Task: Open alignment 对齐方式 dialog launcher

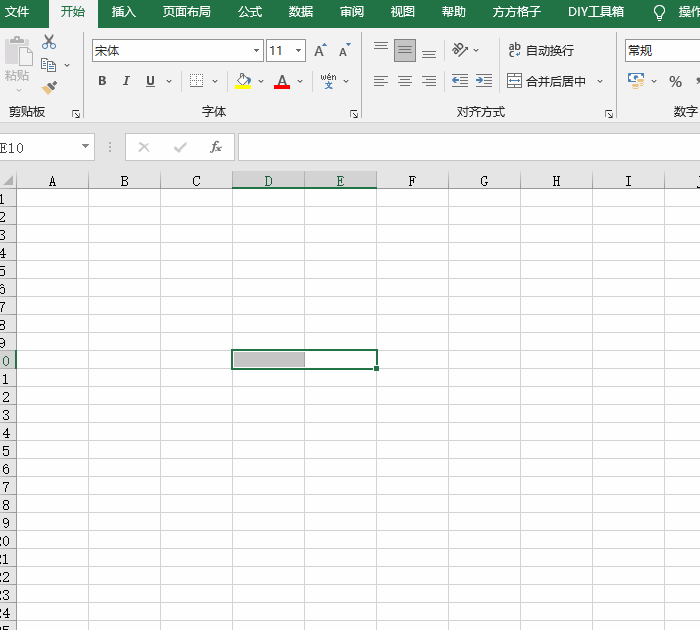Action: (609, 114)
